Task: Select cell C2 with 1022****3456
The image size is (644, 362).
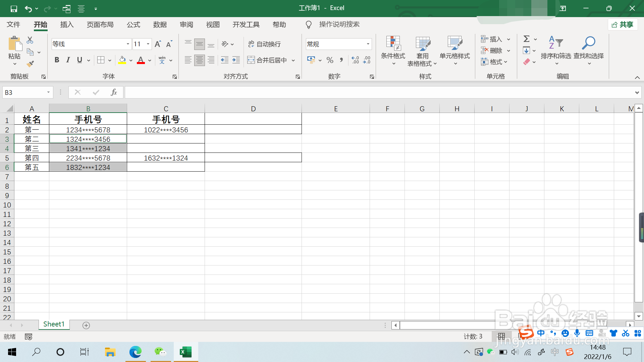Action: (166, 130)
